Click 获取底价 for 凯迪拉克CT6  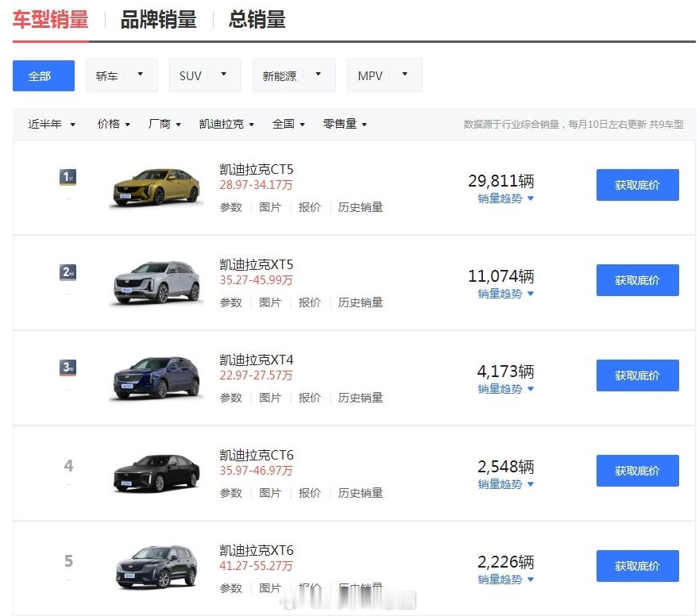coord(638,471)
